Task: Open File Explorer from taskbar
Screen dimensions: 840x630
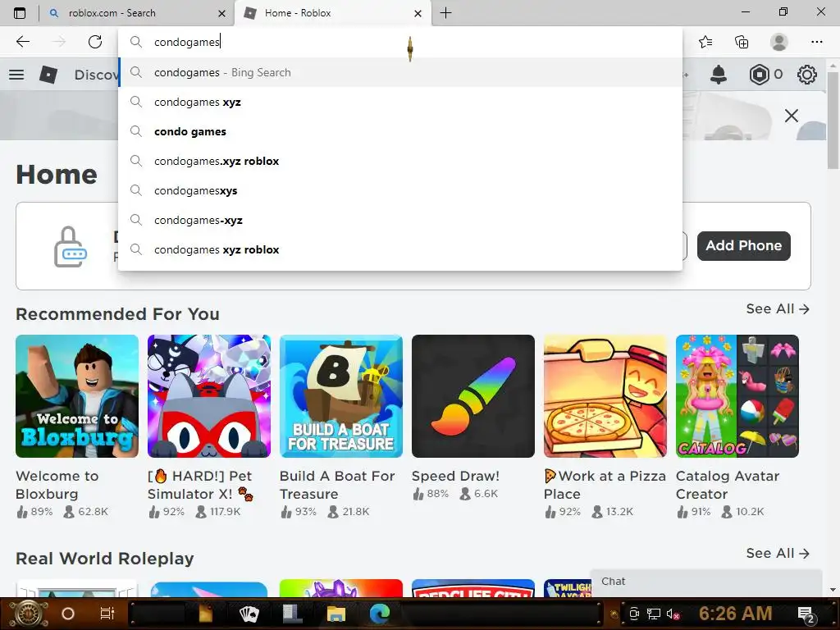Action: (x=336, y=614)
